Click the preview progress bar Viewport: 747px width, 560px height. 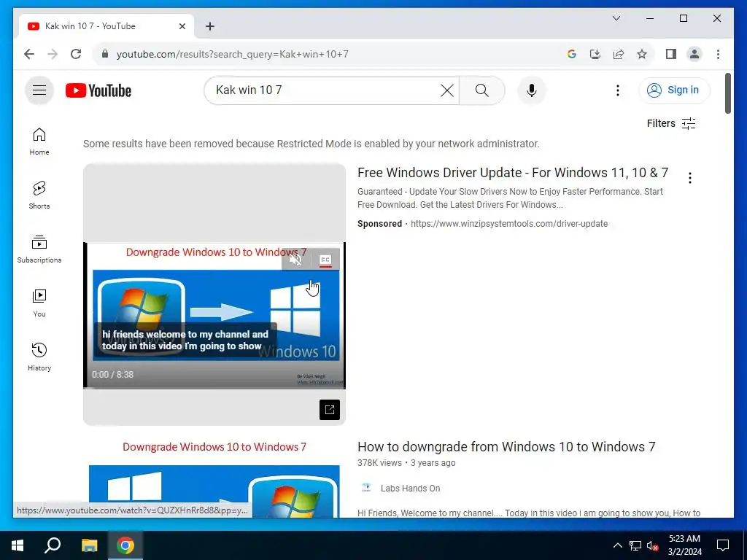pyautogui.click(x=214, y=388)
